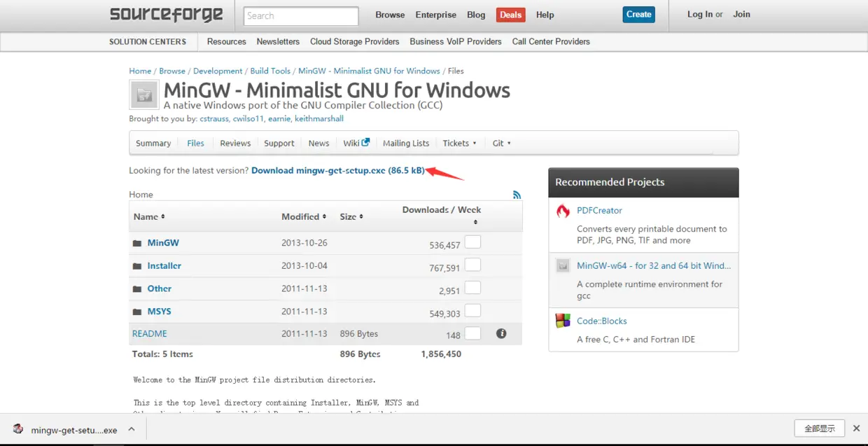The image size is (868, 446).
Task: Click the Other folder icon
Action: (137, 289)
